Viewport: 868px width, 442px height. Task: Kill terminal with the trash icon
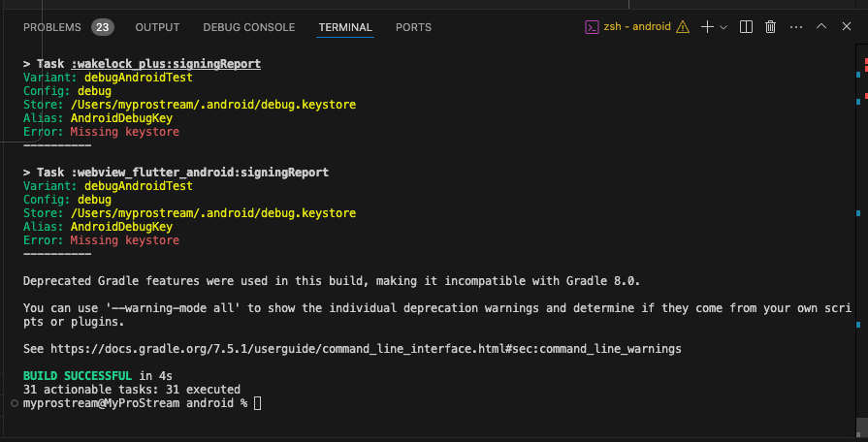click(771, 27)
